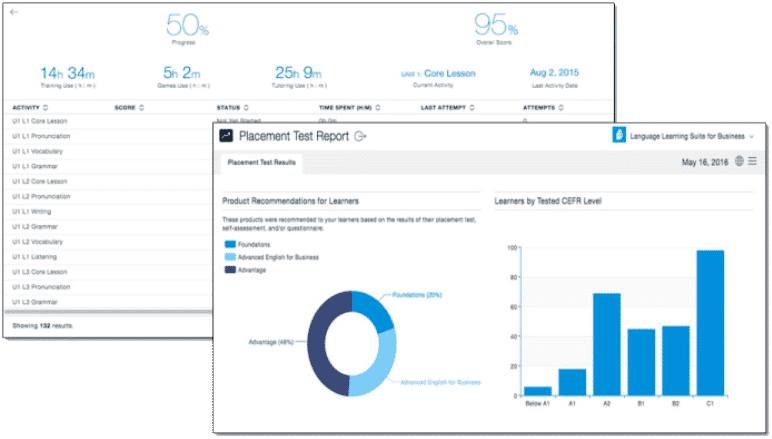
Task: Sort by the Score column arrows
Action: [x=141, y=106]
